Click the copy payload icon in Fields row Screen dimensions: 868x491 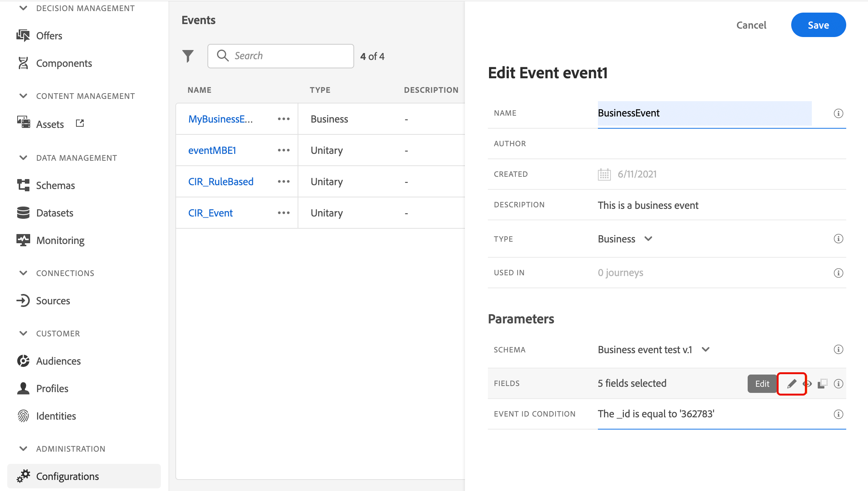pyautogui.click(x=823, y=384)
